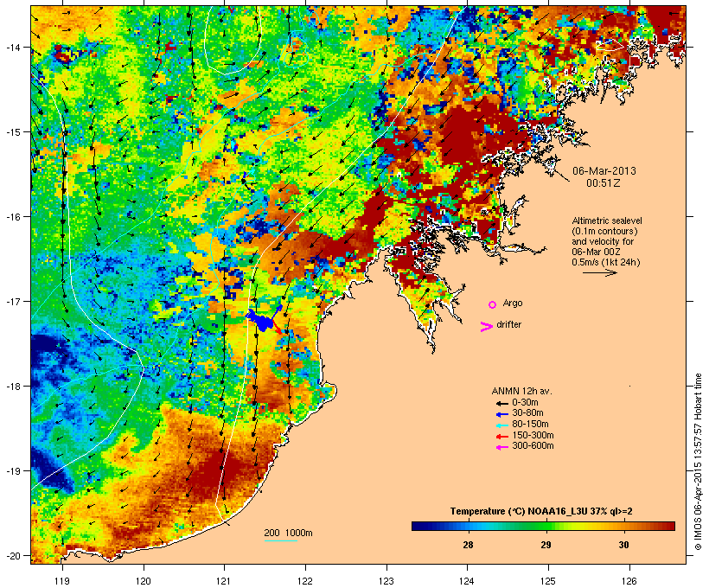
Task: Click the '0-30m' depth label
Action: coord(525,403)
